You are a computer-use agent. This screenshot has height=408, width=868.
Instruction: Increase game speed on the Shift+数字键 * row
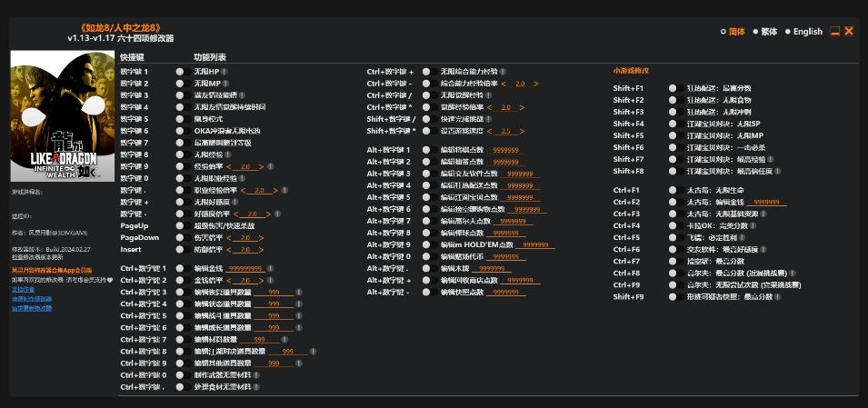[522, 131]
